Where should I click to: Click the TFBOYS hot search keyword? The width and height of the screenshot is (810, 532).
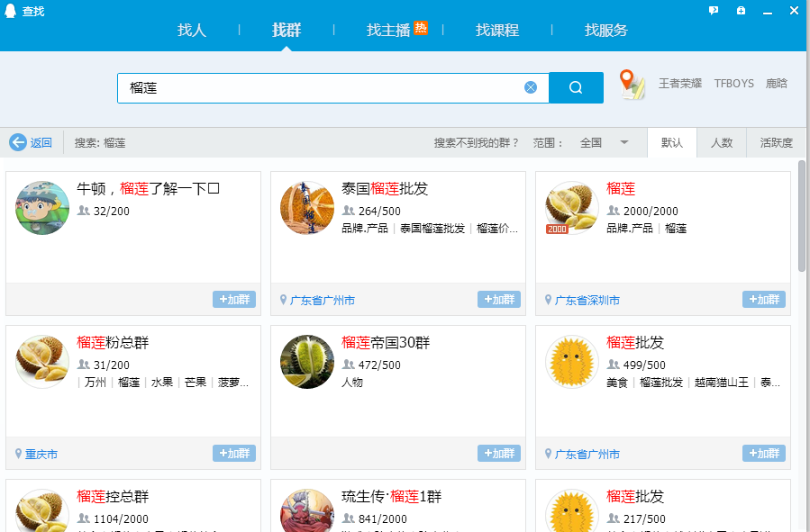coord(733,83)
